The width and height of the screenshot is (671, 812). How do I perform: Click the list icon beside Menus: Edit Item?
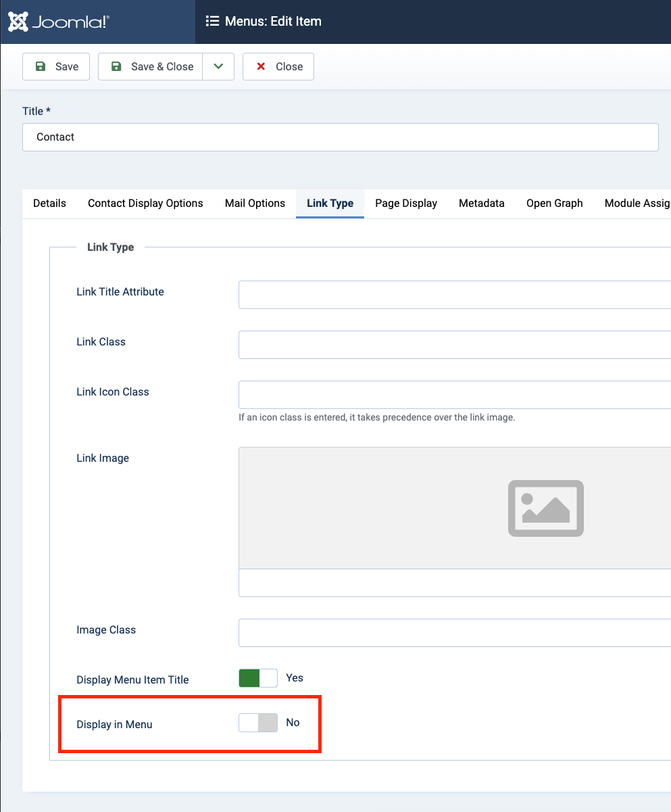212,21
